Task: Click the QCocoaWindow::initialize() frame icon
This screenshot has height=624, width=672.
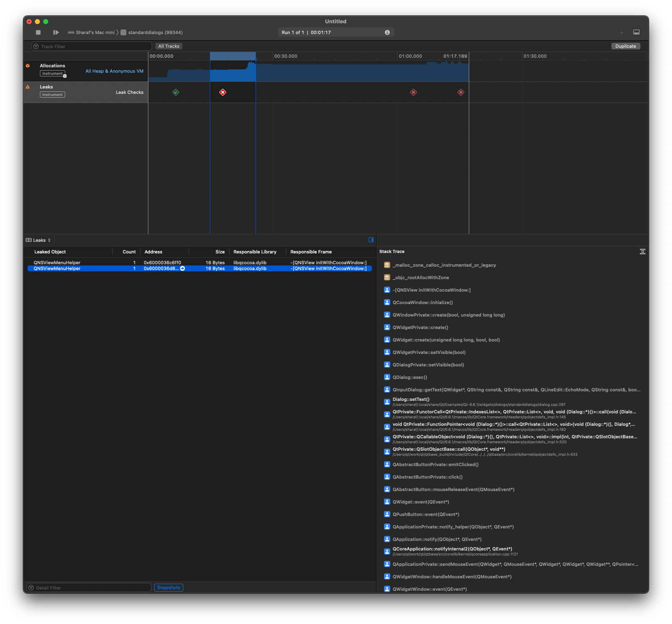Action: tap(387, 302)
